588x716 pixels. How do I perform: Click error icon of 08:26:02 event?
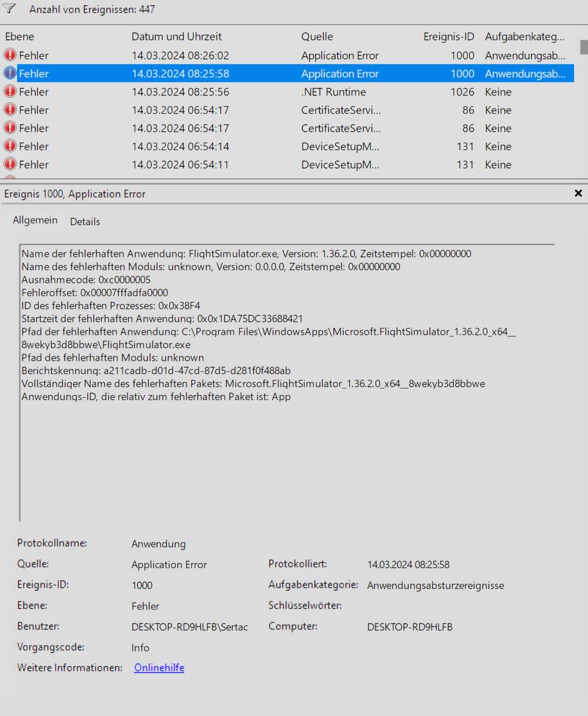pos(10,55)
